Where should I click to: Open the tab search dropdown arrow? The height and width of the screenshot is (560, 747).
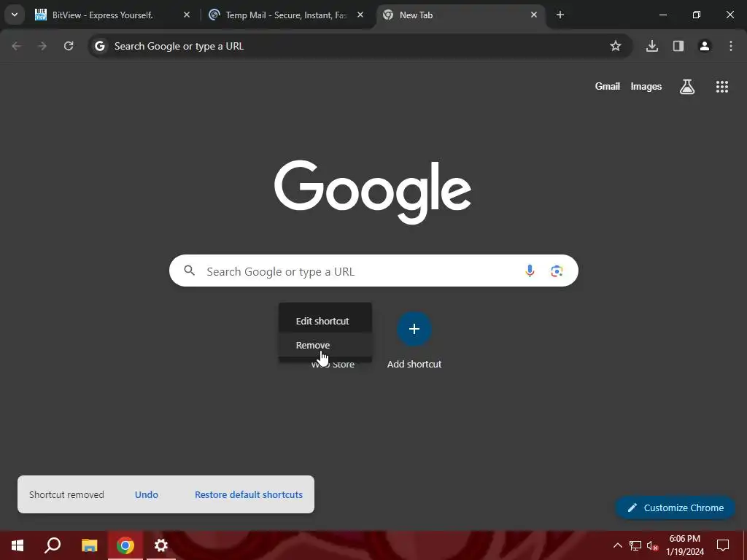click(x=15, y=15)
